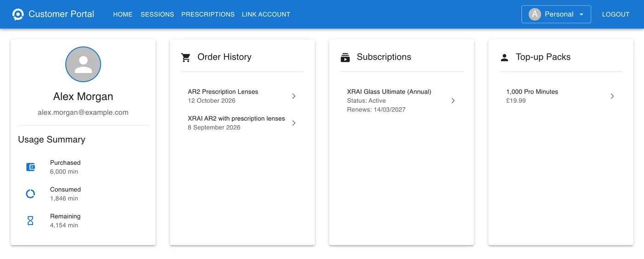
Task: Click the Consumed 1,846 min value
Action: pyautogui.click(x=64, y=198)
